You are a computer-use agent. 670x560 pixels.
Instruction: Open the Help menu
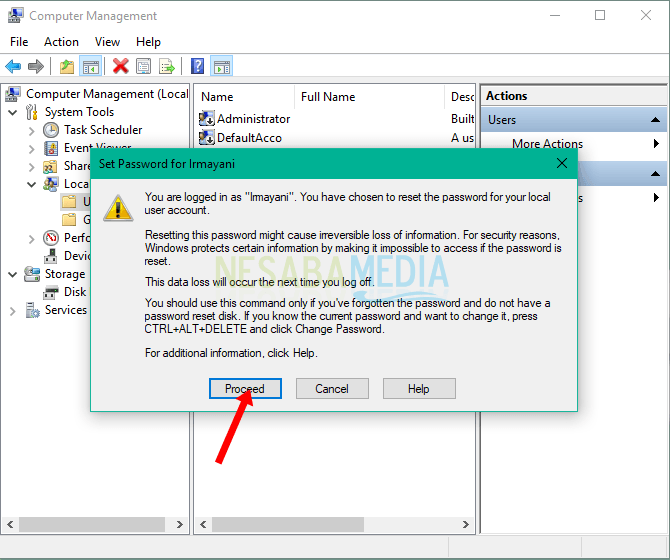(148, 42)
